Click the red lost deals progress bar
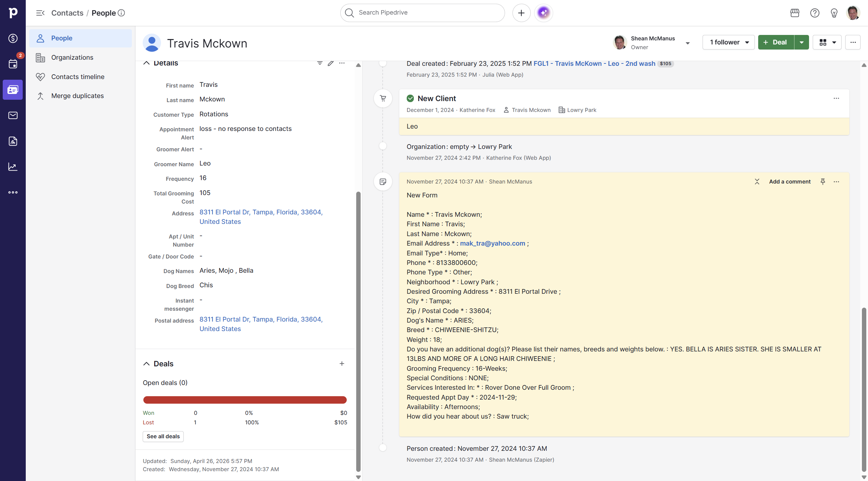 [x=245, y=400]
